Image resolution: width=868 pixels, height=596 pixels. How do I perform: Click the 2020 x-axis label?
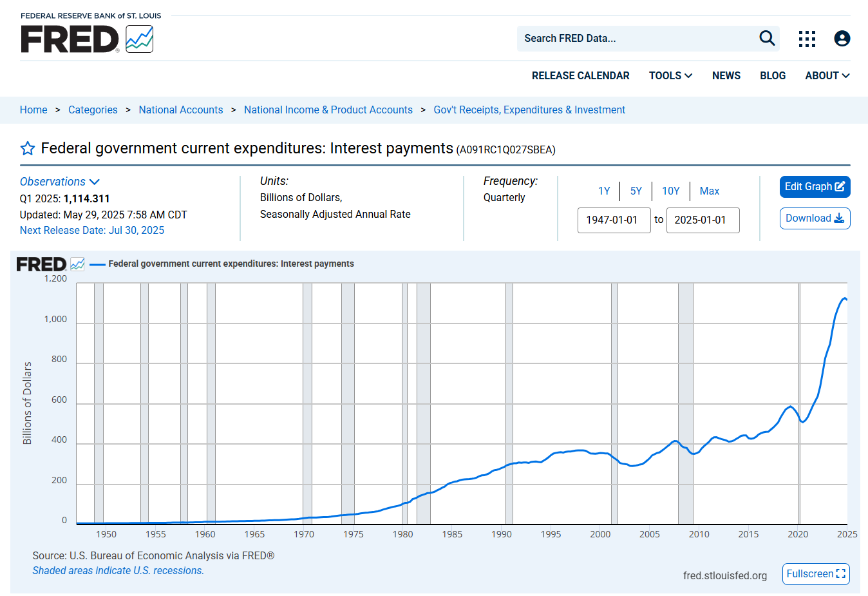(798, 534)
